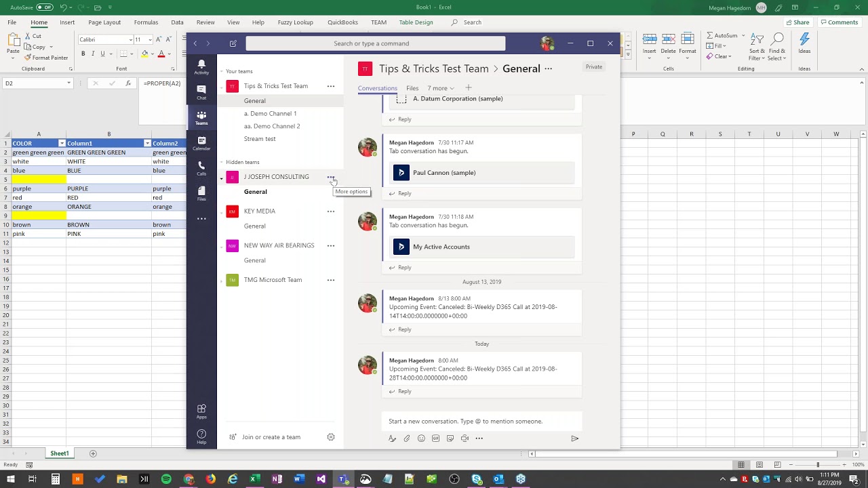
Task: Open more options for KEY MEDIA team
Action: pyautogui.click(x=331, y=211)
